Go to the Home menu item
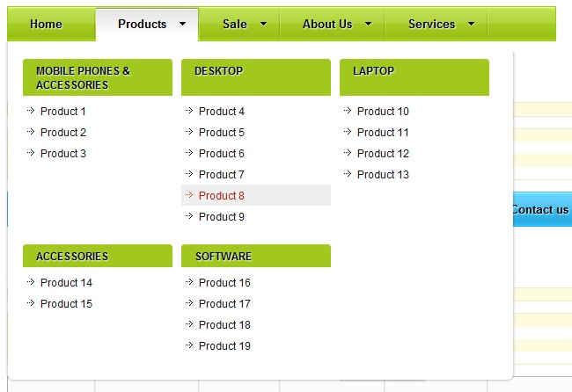This screenshot has width=572, height=392. 46,25
